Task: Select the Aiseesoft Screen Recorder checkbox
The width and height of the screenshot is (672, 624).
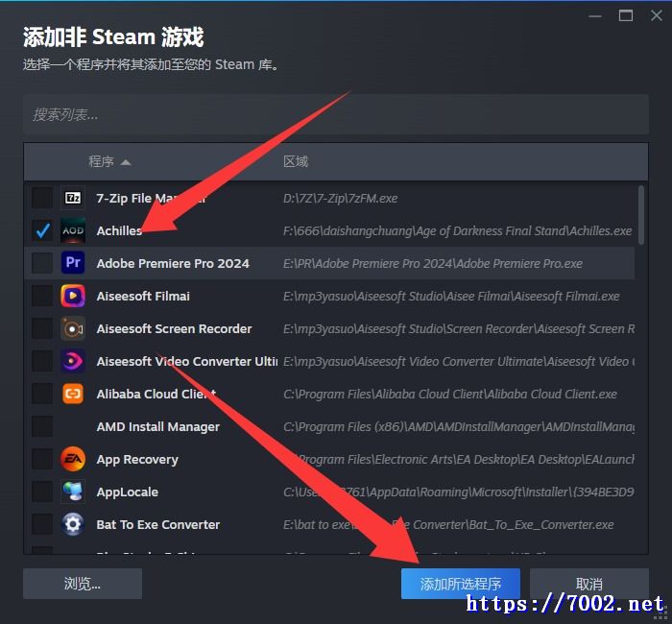Action: [x=42, y=328]
